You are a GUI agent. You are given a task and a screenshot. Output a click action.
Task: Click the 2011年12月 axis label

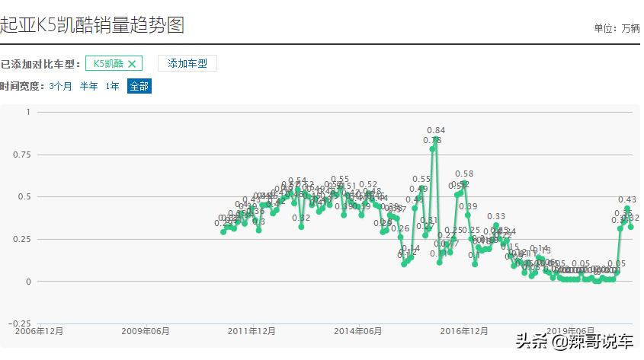click(252, 331)
